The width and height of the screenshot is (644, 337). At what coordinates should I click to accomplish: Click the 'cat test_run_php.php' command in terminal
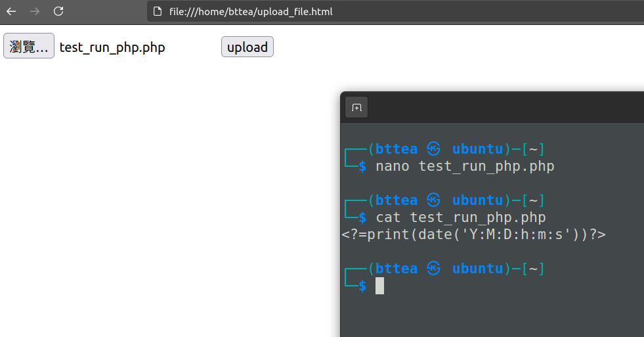(461, 217)
